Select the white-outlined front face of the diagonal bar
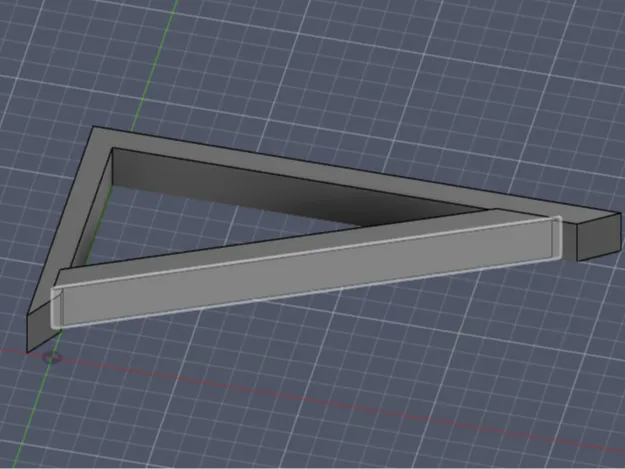Screen dimensions: 625x469 point(307,273)
